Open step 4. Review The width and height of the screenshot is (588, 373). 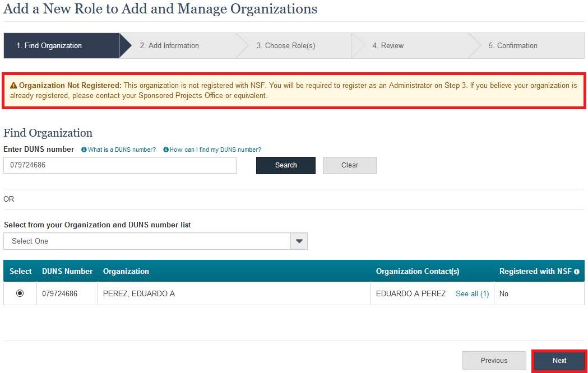(388, 46)
